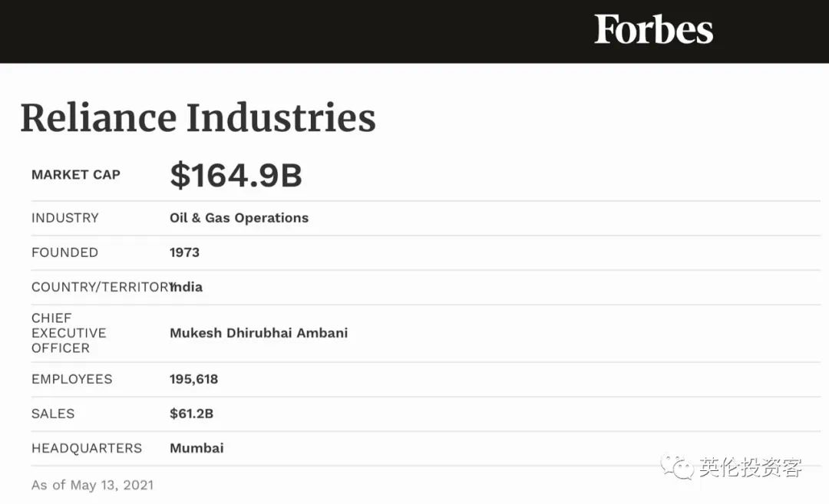Select the founding year 1973
The image size is (829, 504).
(184, 252)
